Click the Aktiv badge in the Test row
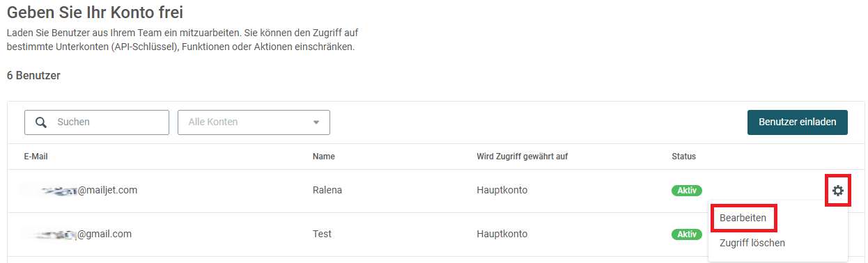868x263 pixels. pyautogui.click(x=687, y=234)
